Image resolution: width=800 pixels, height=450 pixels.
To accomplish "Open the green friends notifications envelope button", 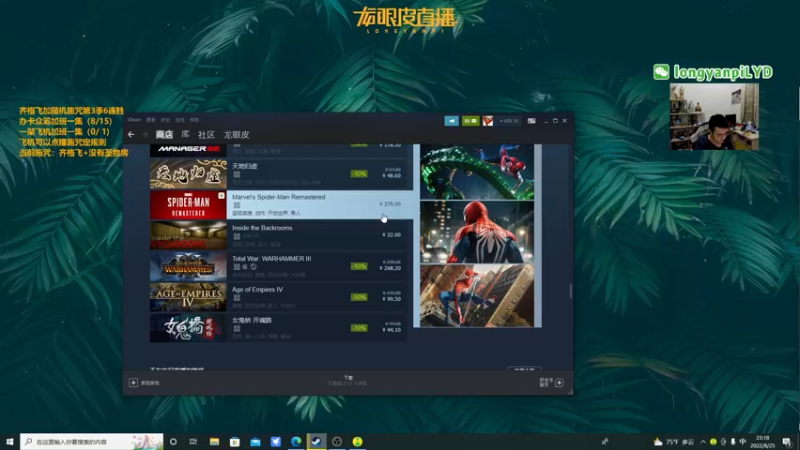I will 470,121.
